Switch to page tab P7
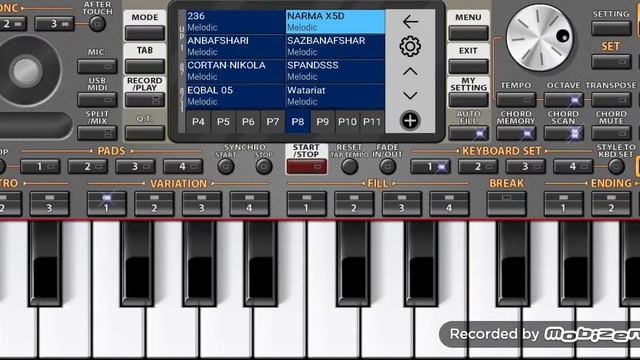This screenshot has width=640, height=360. pyautogui.click(x=273, y=122)
